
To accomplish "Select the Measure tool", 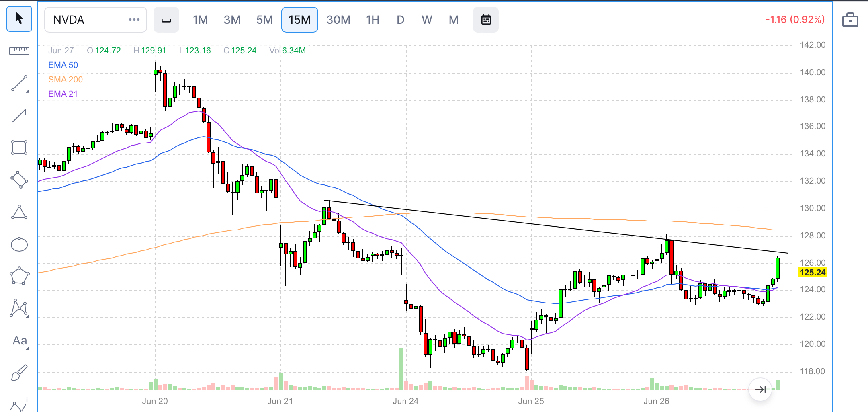I will 19,51.
